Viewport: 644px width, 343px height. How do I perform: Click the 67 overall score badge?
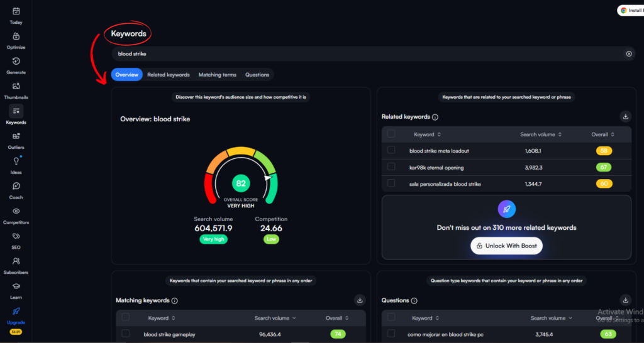point(604,167)
